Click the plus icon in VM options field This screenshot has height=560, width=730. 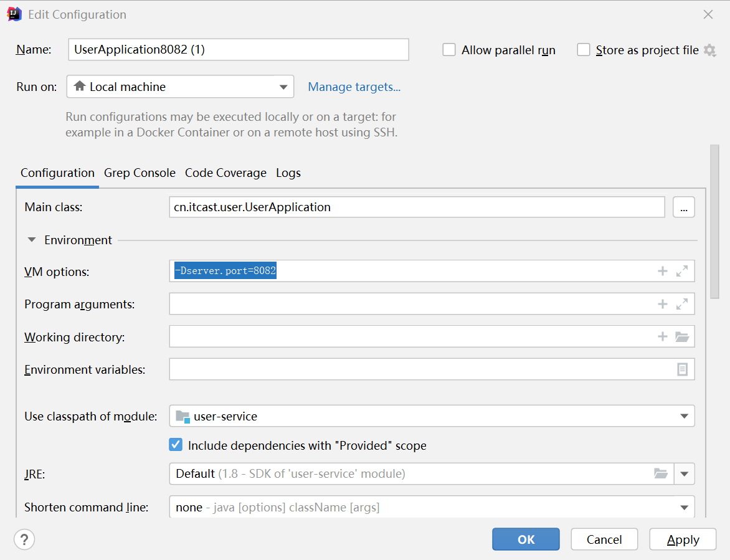click(x=663, y=271)
